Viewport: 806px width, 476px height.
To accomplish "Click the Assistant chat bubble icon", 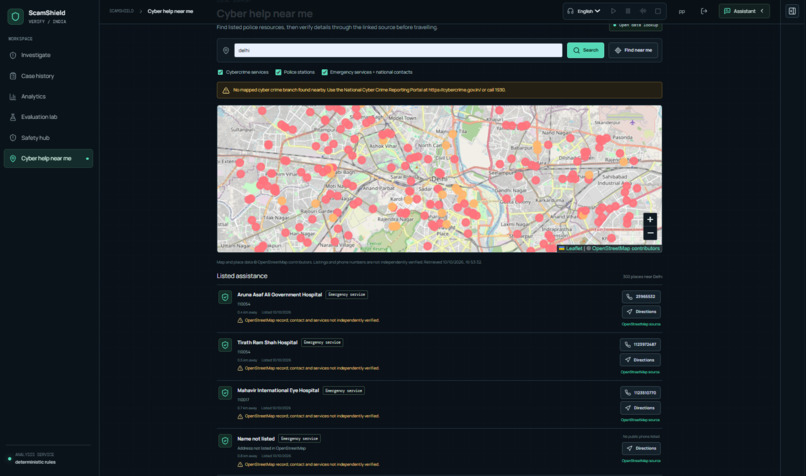I will pyautogui.click(x=727, y=11).
